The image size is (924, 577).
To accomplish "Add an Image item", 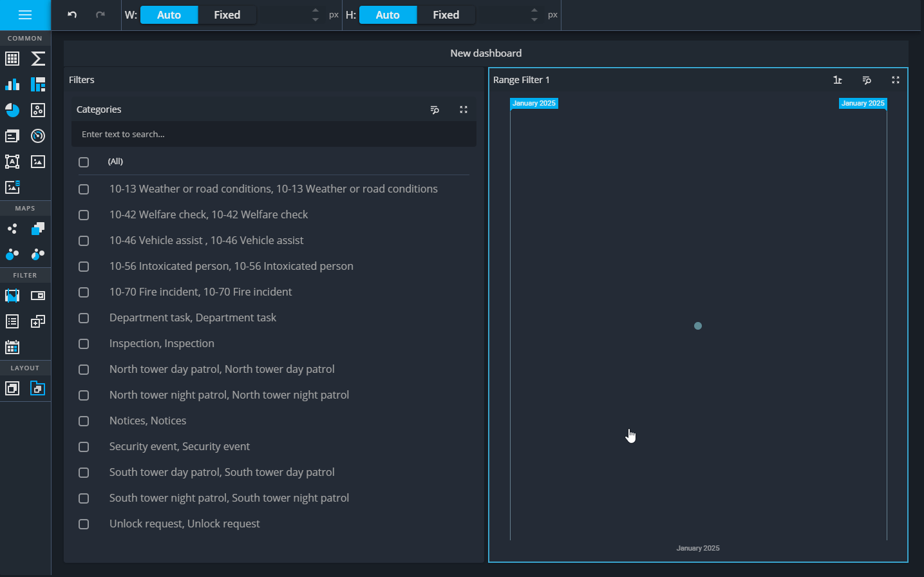I will click(38, 162).
